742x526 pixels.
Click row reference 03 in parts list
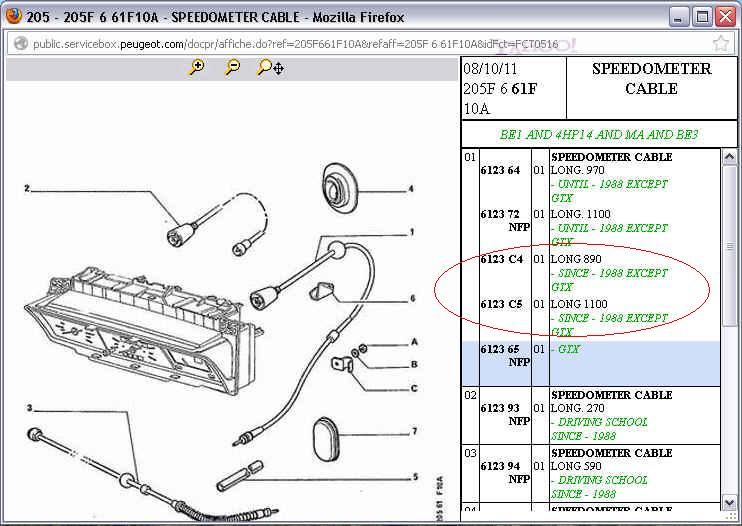point(470,453)
